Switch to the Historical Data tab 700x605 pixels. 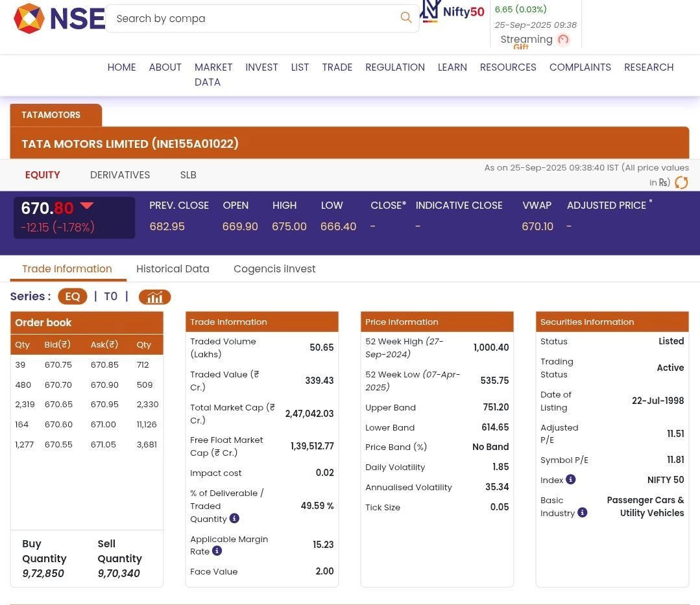pos(173,268)
